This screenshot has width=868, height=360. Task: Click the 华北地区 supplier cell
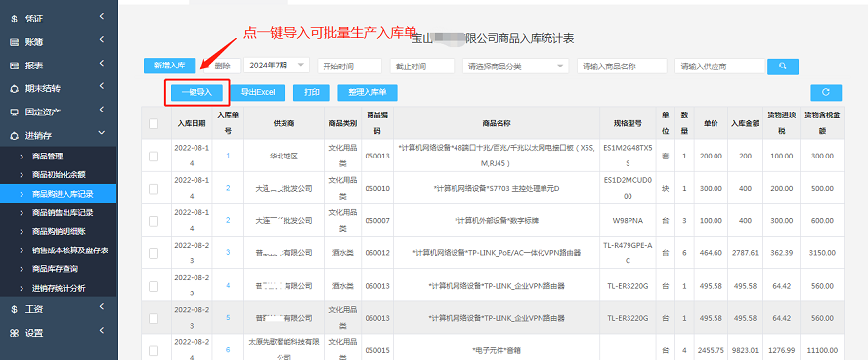click(x=283, y=157)
